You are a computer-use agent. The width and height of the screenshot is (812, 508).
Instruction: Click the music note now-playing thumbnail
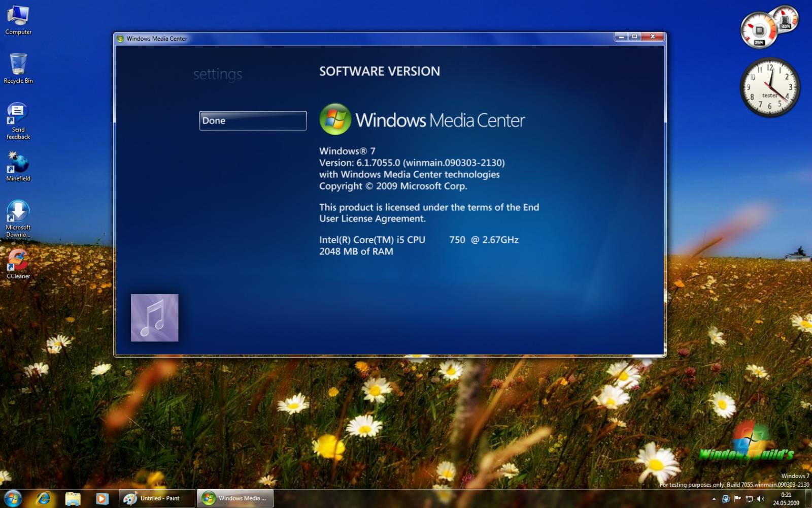pos(155,318)
